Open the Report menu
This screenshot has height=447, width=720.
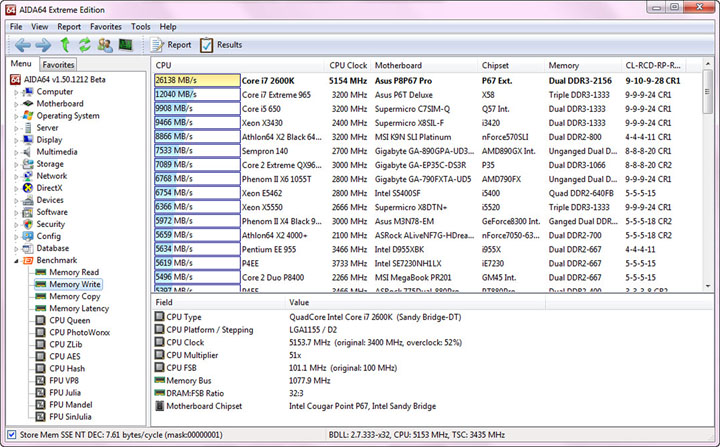pos(69,27)
